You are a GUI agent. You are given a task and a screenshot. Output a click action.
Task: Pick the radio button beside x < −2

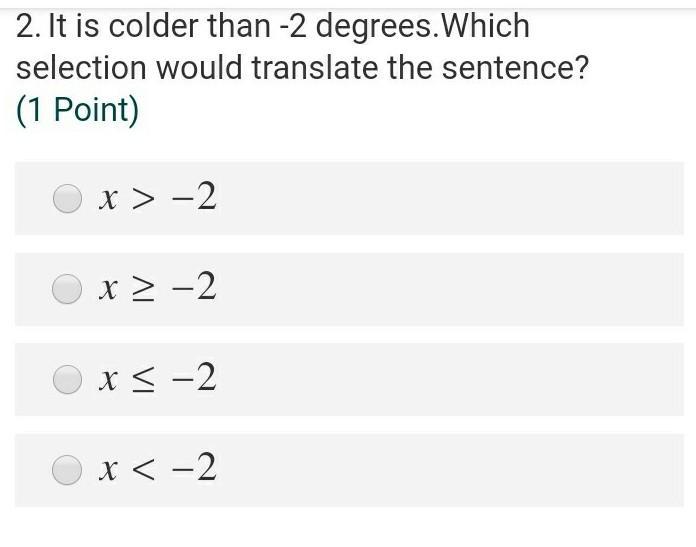[x=67, y=470]
